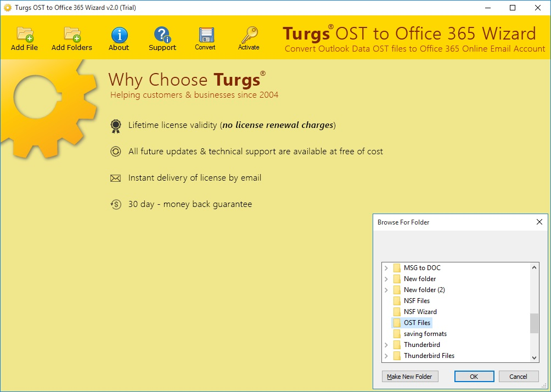
Task: Click the Convert floppy disk icon
Action: (206, 35)
